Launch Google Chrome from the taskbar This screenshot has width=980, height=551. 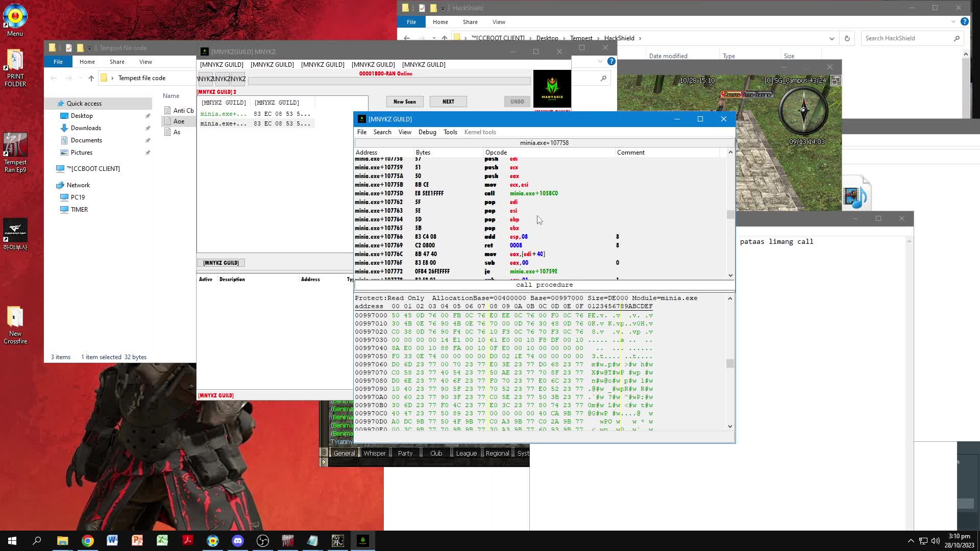[88, 541]
